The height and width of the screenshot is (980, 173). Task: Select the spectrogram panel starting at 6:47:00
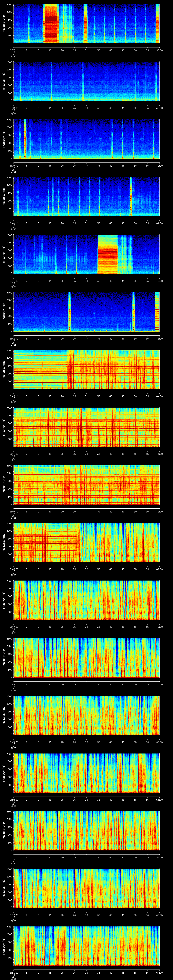[x=87, y=600]
